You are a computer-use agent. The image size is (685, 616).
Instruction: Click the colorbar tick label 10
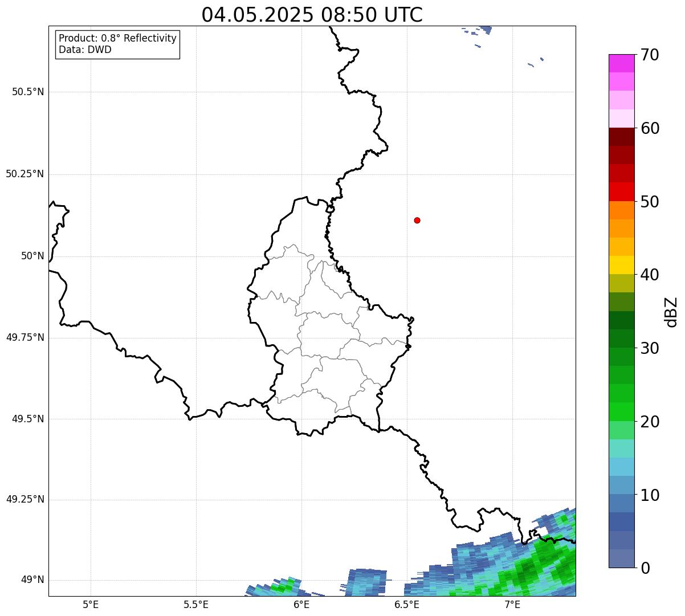(x=650, y=495)
